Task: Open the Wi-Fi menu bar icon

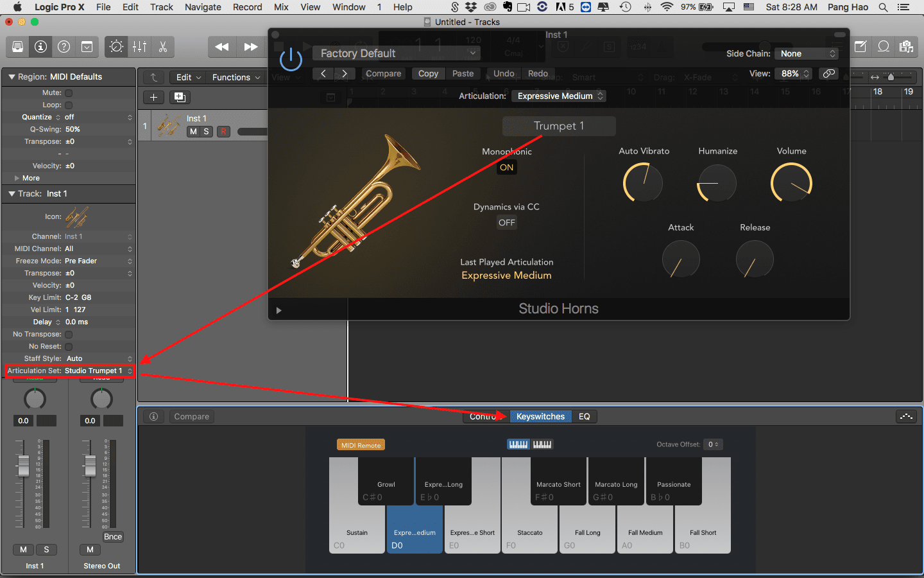Action: (x=667, y=7)
